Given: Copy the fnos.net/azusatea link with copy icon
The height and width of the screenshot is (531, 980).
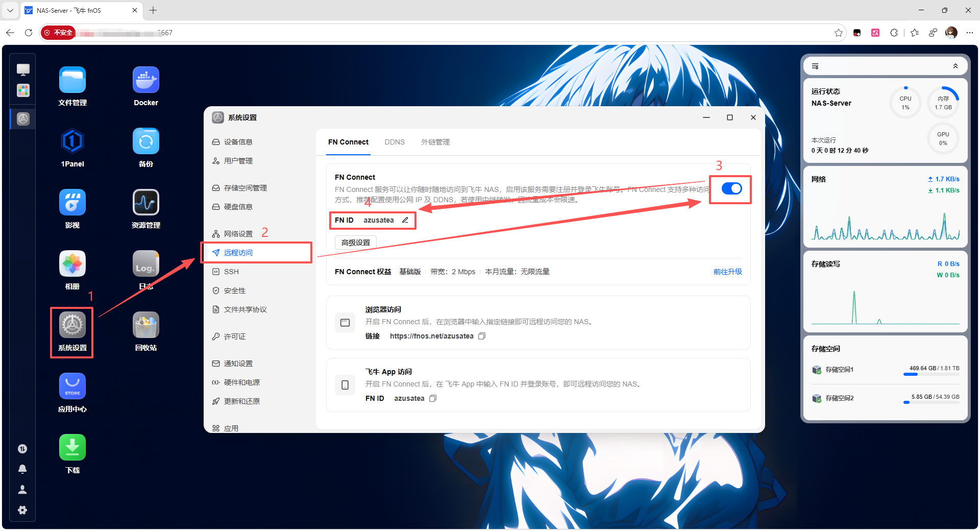Looking at the screenshot, I should tap(482, 336).
